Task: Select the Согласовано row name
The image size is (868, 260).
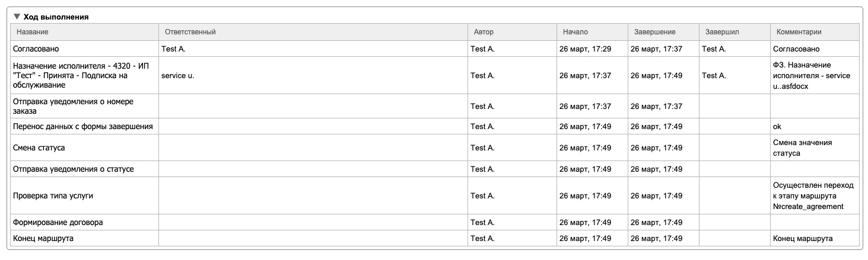Action: tap(37, 49)
